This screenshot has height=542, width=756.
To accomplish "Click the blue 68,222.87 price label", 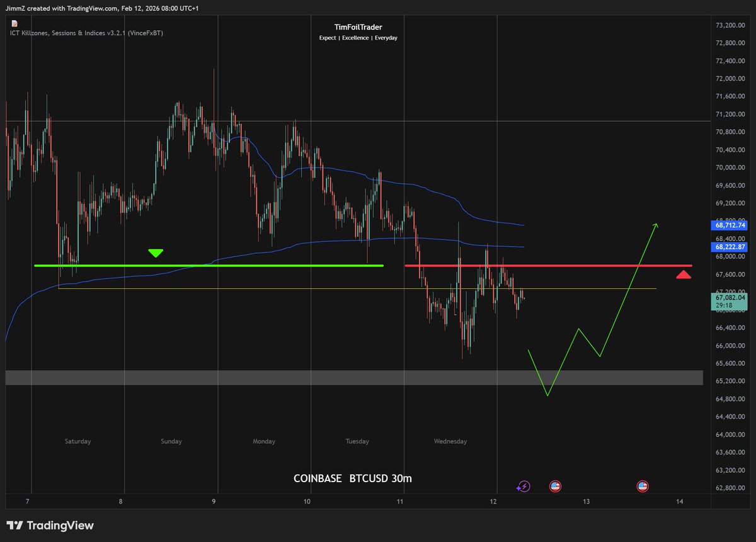I will pos(729,247).
